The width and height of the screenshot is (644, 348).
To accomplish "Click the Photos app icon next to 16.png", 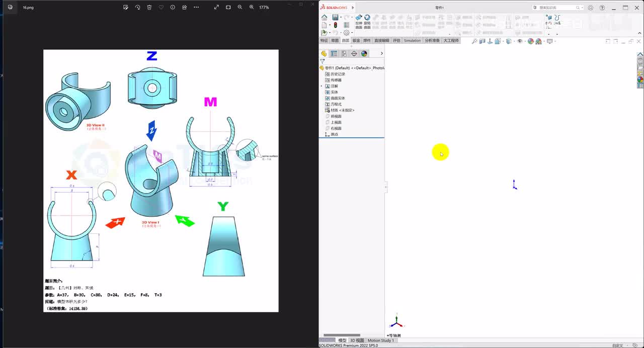I will (10, 8).
